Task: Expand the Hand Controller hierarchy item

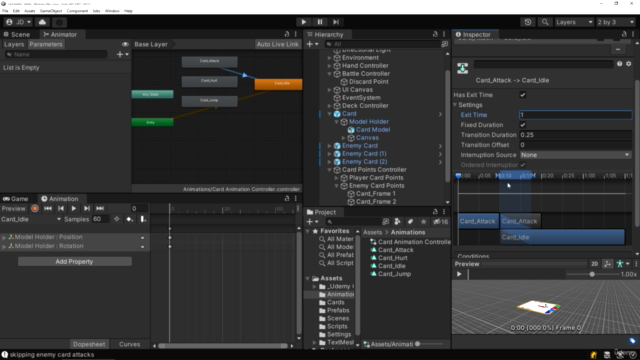Action: point(329,66)
